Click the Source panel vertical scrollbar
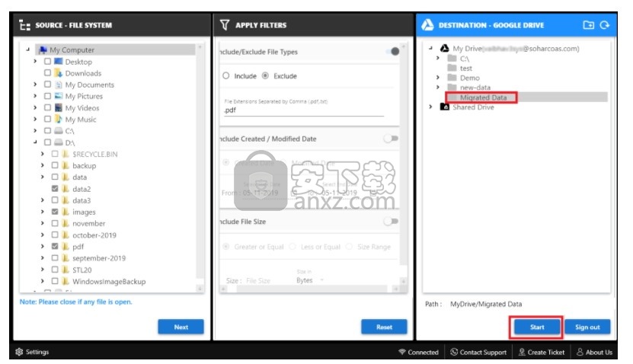The height and width of the screenshot is (364, 633). (200, 168)
